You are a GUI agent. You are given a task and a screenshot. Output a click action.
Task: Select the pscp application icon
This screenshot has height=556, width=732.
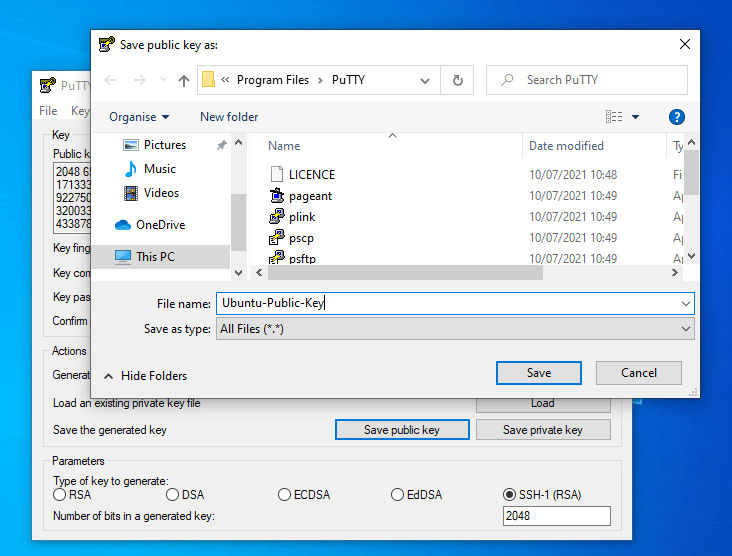(276, 237)
